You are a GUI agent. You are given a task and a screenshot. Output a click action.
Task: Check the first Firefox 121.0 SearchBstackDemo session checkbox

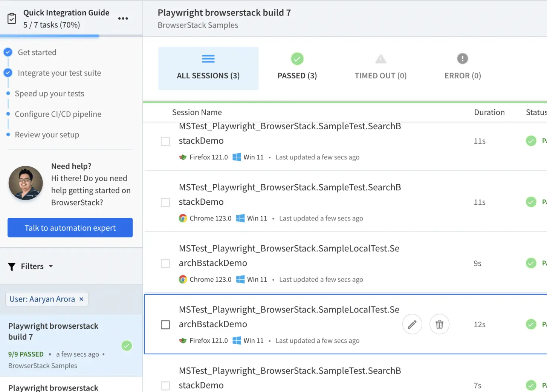[x=165, y=141]
